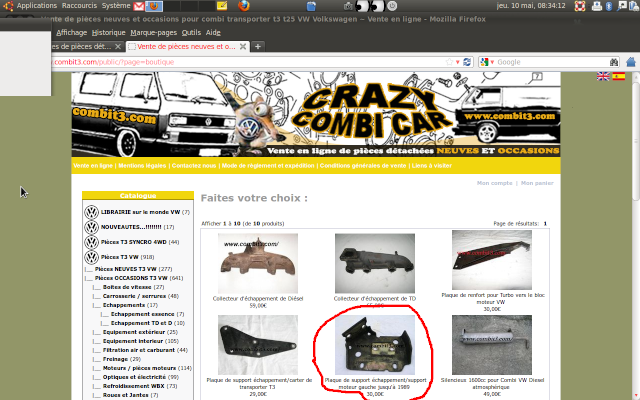Open 'Boites de vitesse' category
The width and height of the screenshot is (640, 400).
tap(127, 287)
